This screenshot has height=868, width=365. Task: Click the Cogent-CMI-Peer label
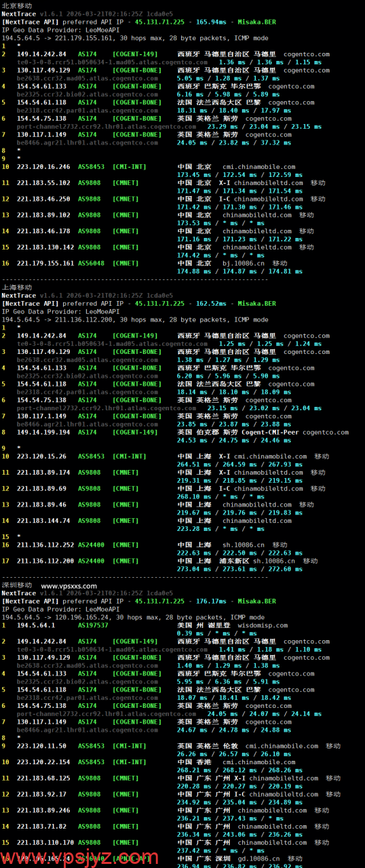coord(268,432)
